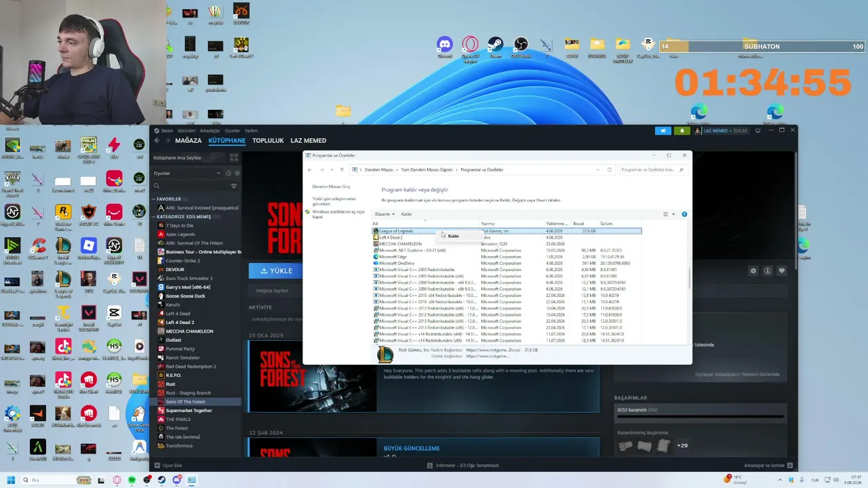This screenshot has width=868, height=488.
Task: Open Windows özelliklerini aç veya kapat link
Action: tap(338, 214)
